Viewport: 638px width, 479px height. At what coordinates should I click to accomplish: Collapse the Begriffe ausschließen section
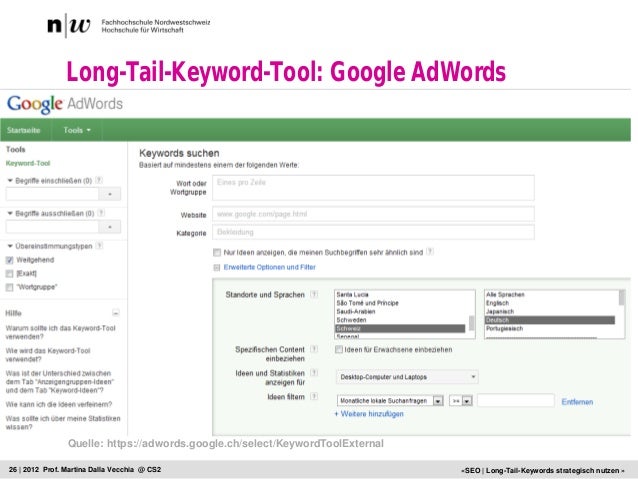point(10,213)
